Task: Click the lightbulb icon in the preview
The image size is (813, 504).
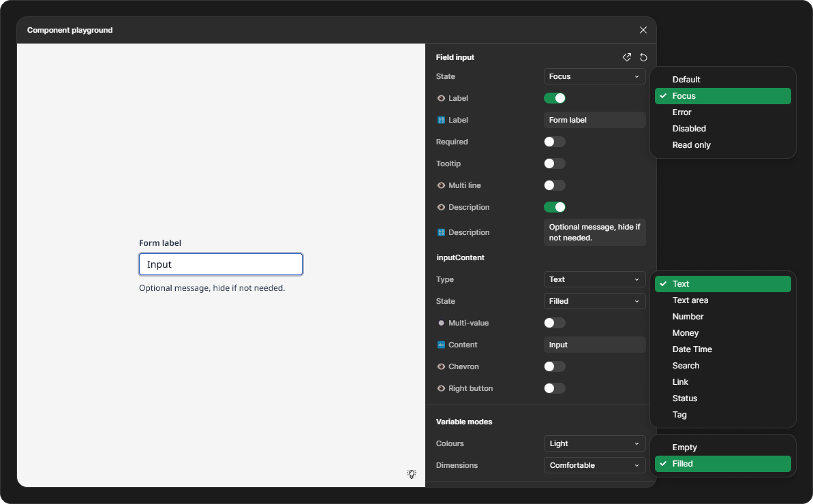Action: (412, 474)
